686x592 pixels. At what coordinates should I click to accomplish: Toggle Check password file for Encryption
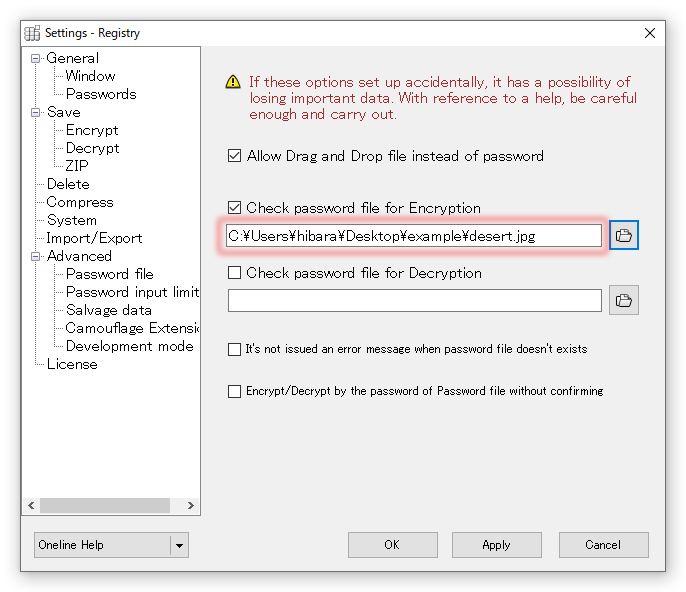click(x=235, y=208)
